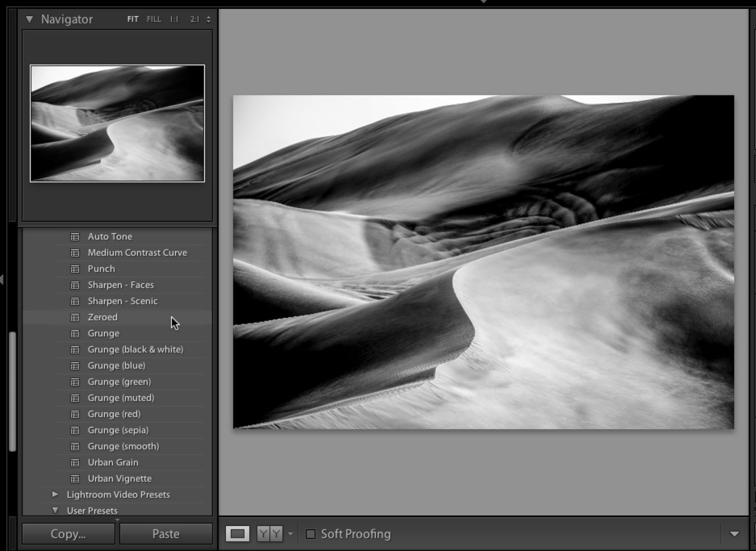Click the preset icon beside Auto Tone
The width and height of the screenshot is (756, 551).
[75, 236]
